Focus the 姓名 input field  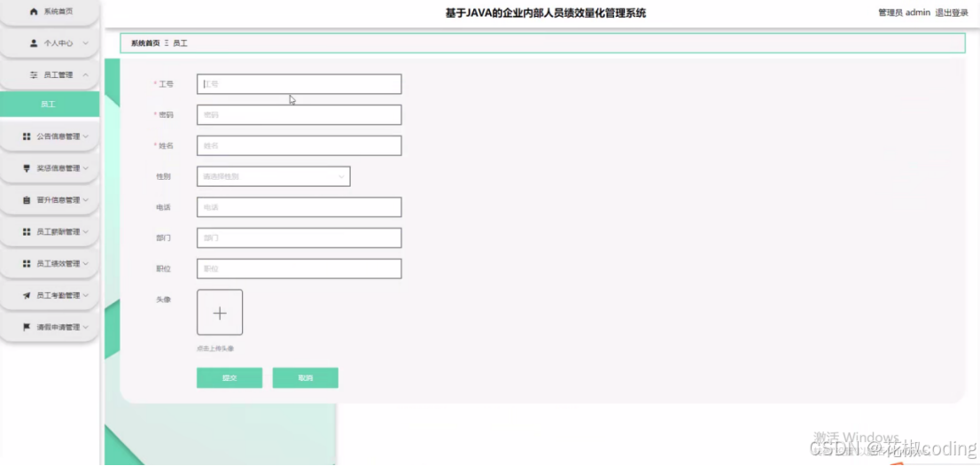[299, 145]
